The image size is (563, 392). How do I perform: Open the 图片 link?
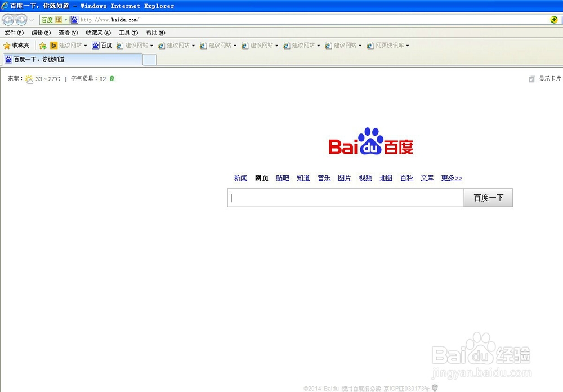(345, 178)
